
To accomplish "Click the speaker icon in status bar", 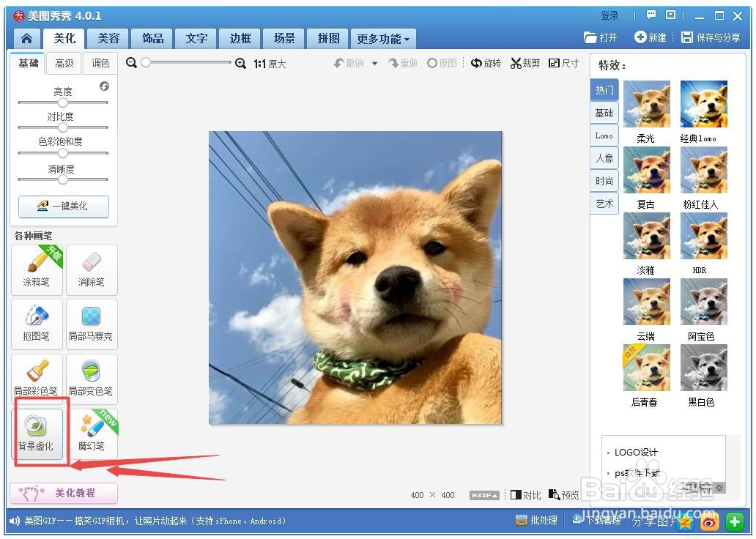I will [15, 521].
